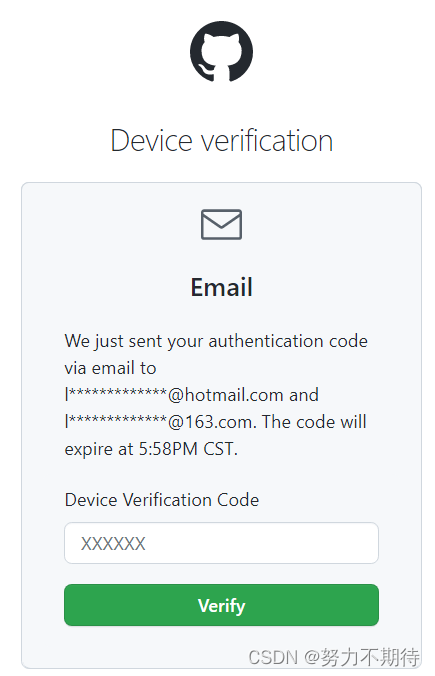Click the asterisks masking the hotmail address
Screen dimensions: 435x676
coord(118,392)
